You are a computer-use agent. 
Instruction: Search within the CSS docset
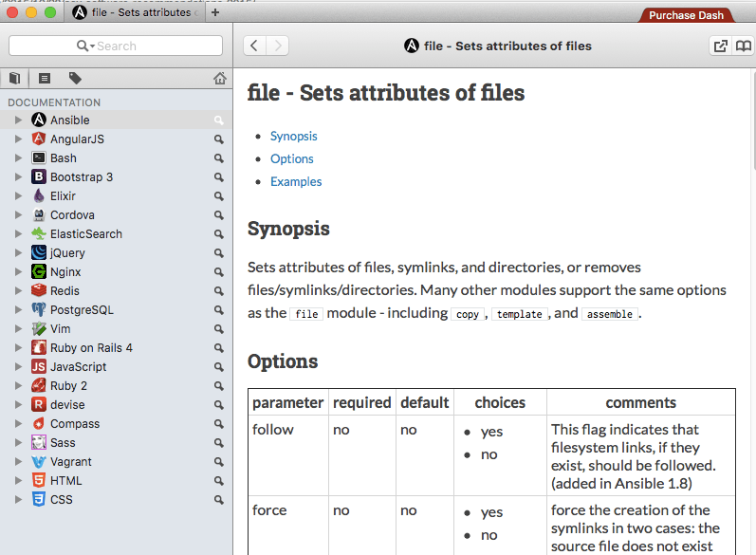pos(219,500)
